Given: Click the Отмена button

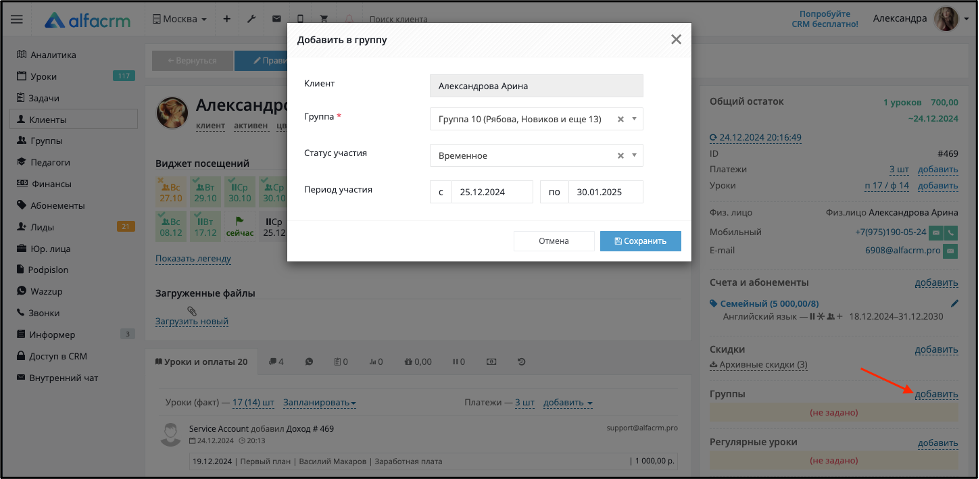Looking at the screenshot, I should (x=554, y=241).
